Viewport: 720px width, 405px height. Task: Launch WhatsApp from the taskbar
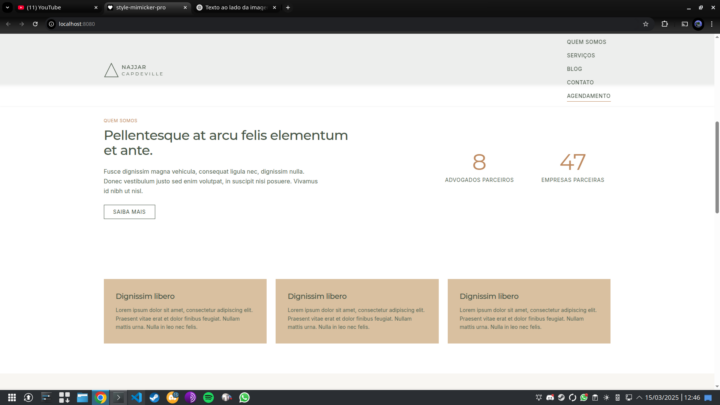coord(244,397)
